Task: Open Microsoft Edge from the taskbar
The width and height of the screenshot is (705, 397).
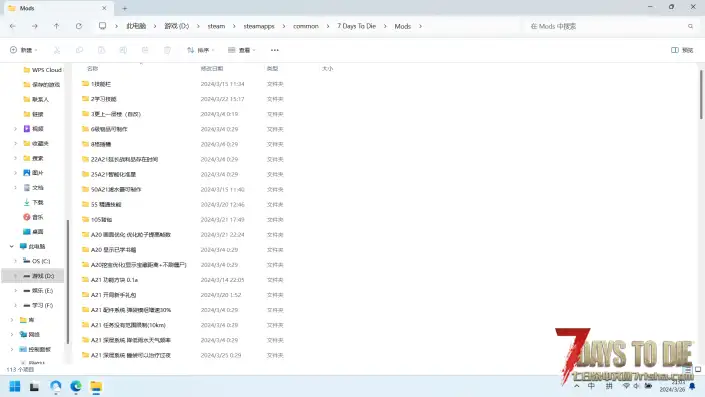Action: click(x=76, y=386)
